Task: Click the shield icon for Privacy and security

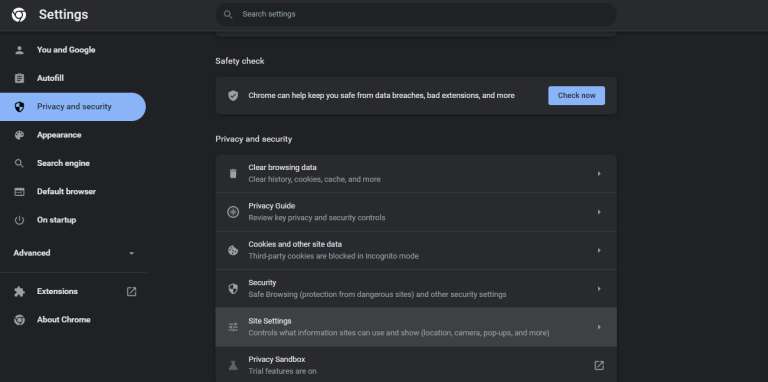Action: tap(19, 107)
